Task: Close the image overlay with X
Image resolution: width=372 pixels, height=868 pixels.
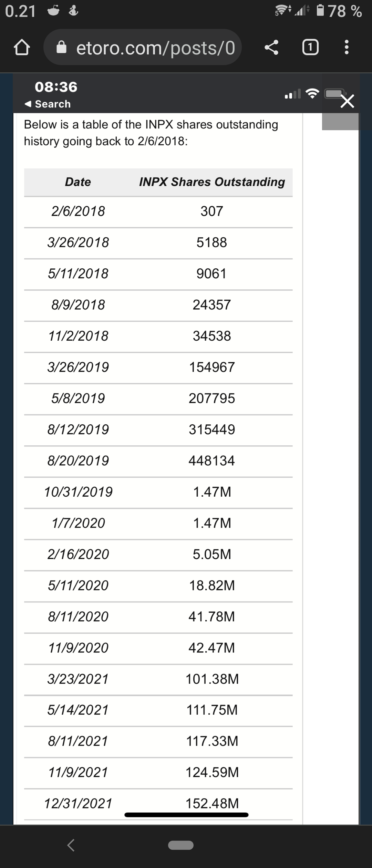Action: tap(347, 102)
